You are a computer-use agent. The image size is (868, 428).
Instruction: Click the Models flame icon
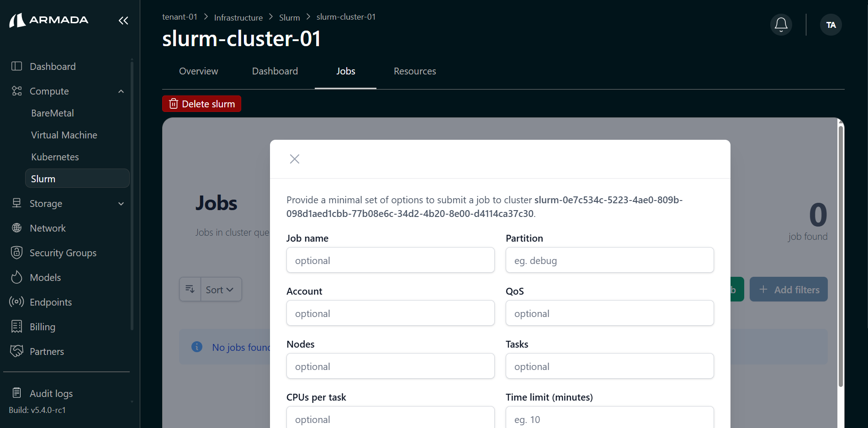17,277
